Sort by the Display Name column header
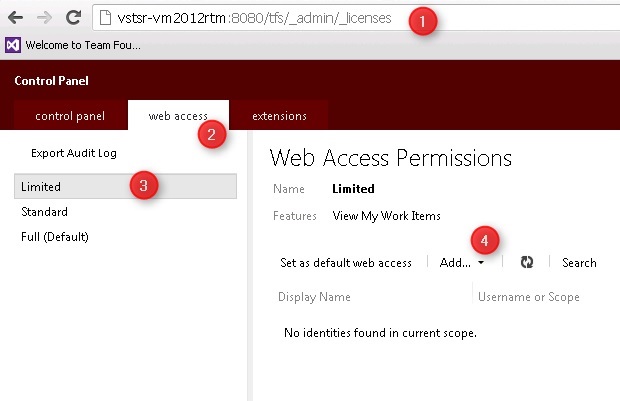This screenshot has height=401, width=620. 314,297
